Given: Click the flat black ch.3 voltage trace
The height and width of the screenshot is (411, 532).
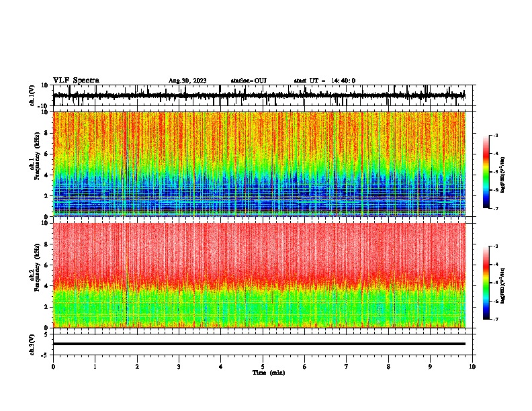Looking at the screenshot, I should point(259,344).
